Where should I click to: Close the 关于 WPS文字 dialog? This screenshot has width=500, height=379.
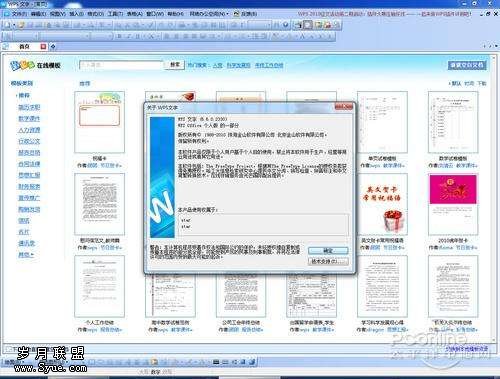tap(343, 107)
